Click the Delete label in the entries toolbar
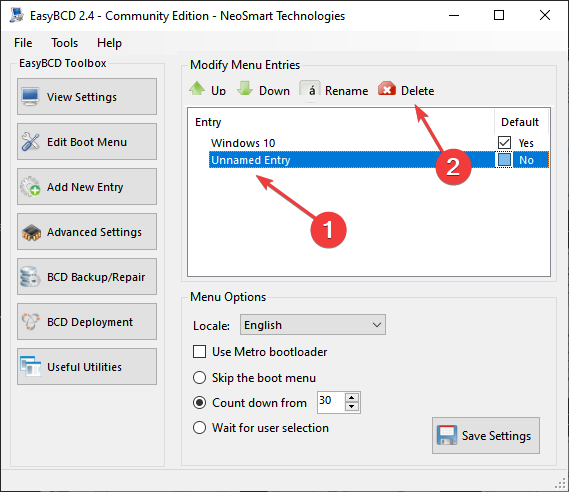This screenshot has width=569, height=492. tap(417, 91)
